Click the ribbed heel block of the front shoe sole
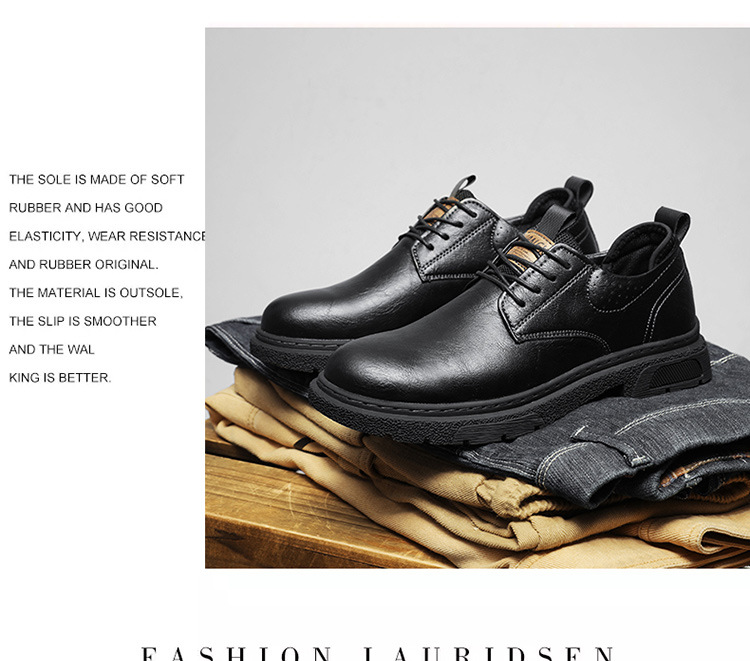Viewport: 750px width, 661px height. pos(674,373)
